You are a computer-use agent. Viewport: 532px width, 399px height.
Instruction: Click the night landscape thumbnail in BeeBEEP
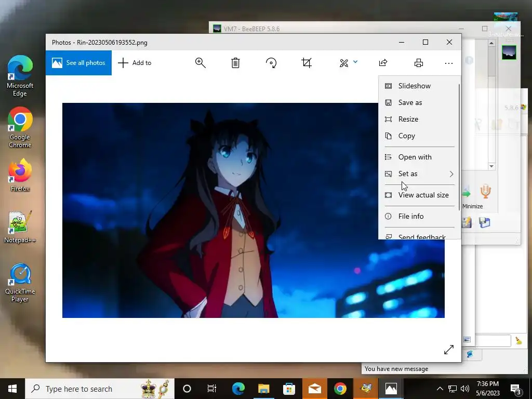(509, 52)
